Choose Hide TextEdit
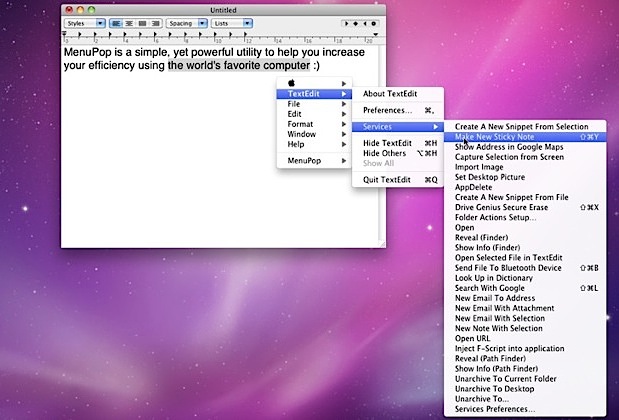Viewport: 619px width, 420px height. coord(398,143)
